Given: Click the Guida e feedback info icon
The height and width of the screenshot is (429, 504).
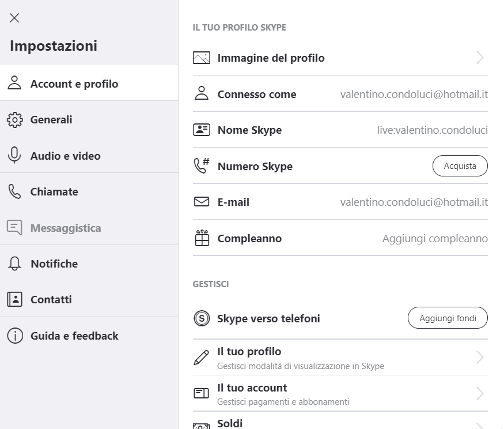Looking at the screenshot, I should (15, 336).
